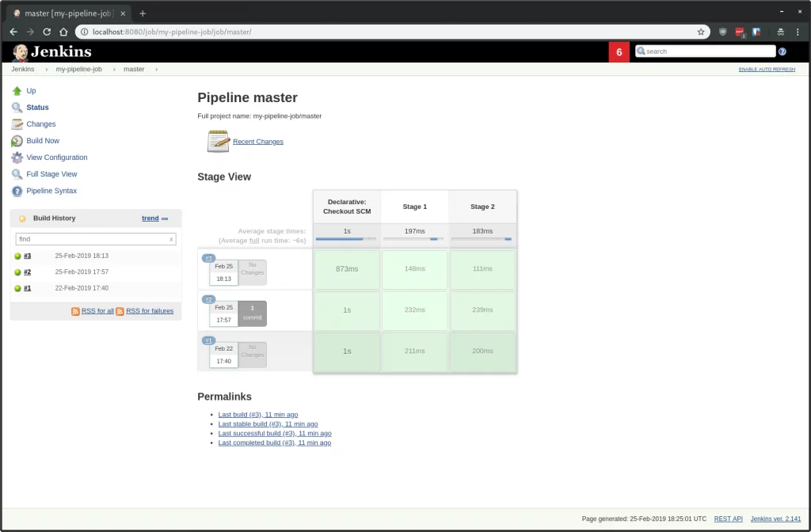Open View Configuration in sidebar
The image size is (811, 532).
pyautogui.click(x=57, y=158)
